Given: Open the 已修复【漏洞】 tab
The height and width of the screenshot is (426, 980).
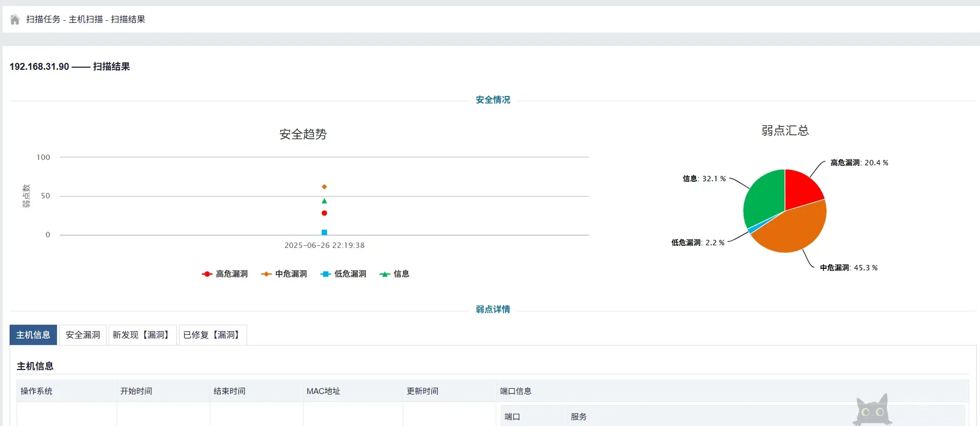Looking at the screenshot, I should tap(213, 335).
